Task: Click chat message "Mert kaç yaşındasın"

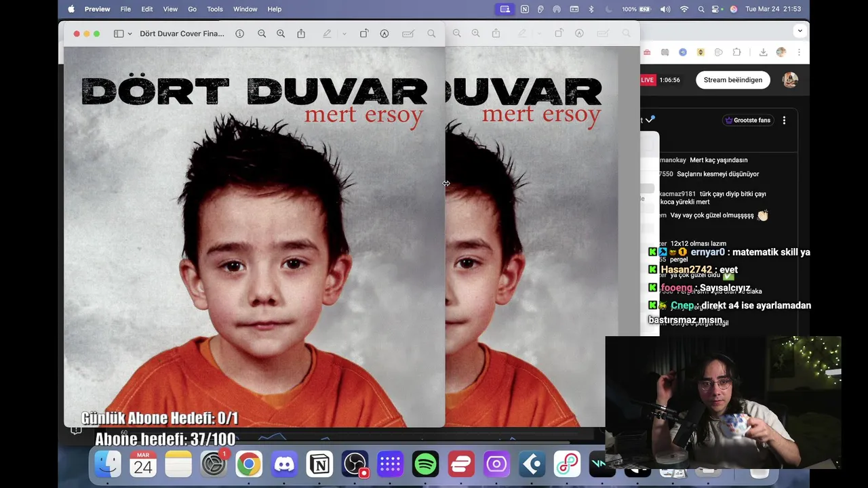Action: 718,160
